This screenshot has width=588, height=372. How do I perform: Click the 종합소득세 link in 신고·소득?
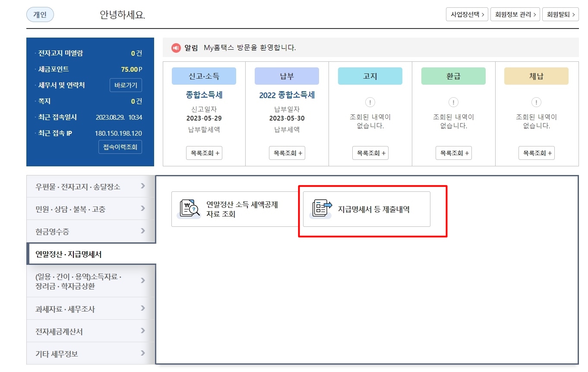pos(204,95)
